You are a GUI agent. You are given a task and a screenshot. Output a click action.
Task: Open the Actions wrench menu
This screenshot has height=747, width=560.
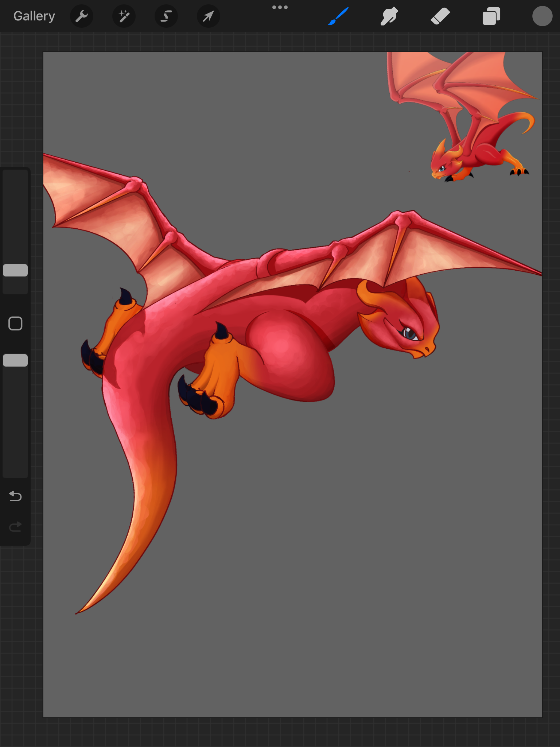[82, 16]
